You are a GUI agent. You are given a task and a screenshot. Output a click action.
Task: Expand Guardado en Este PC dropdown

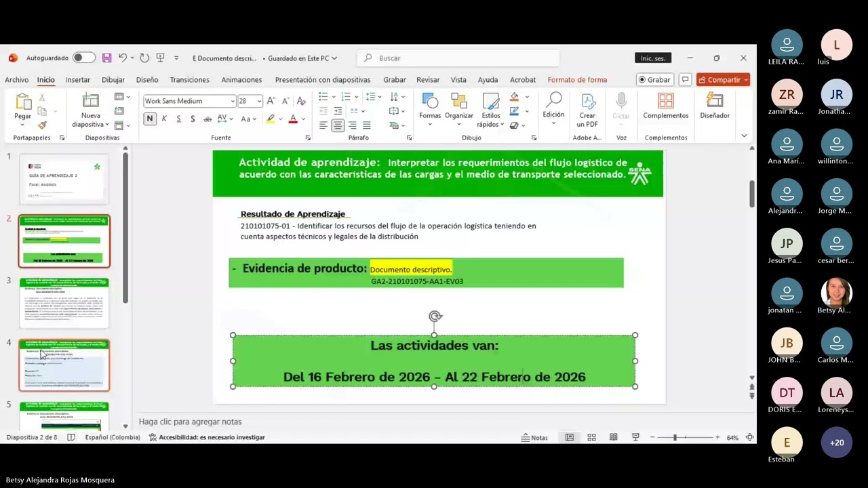click(334, 58)
